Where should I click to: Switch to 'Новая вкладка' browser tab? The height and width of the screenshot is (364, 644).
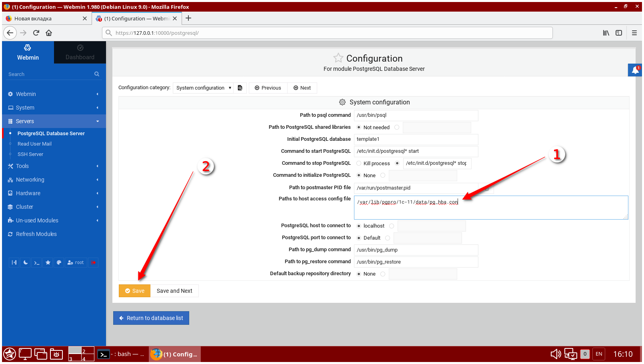(47, 18)
